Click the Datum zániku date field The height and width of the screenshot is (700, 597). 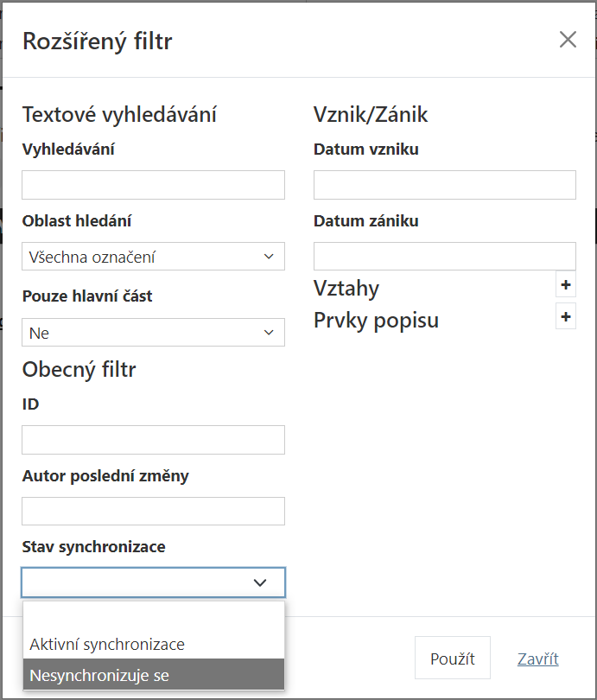(444, 256)
